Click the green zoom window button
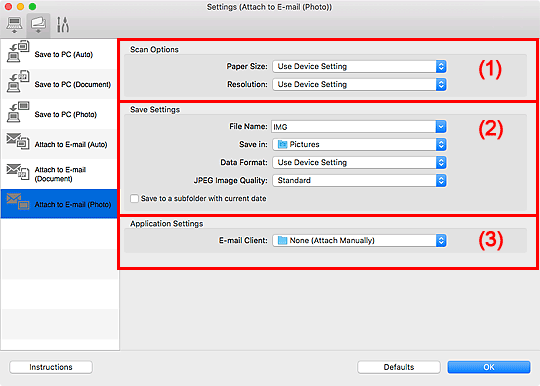Viewport: 540px width, 386px height. point(32,7)
